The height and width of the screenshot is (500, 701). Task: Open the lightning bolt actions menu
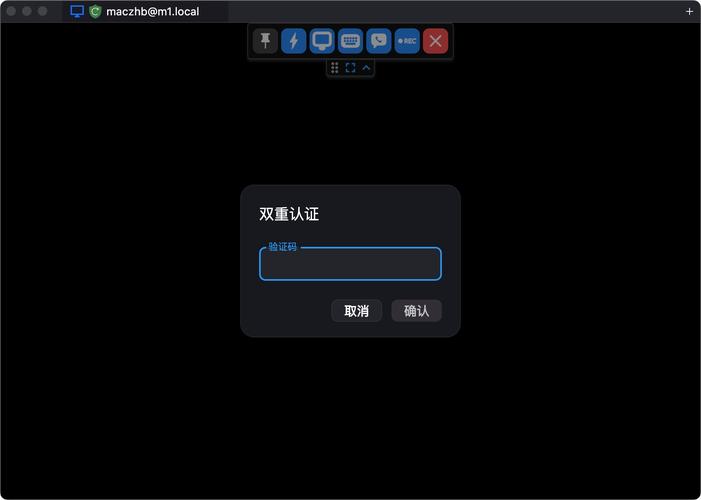(294, 41)
